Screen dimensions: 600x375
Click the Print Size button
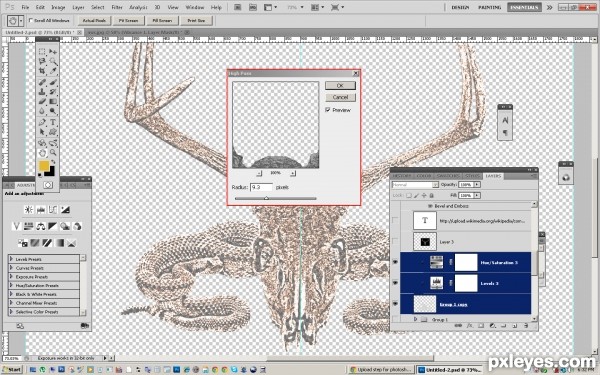196,21
